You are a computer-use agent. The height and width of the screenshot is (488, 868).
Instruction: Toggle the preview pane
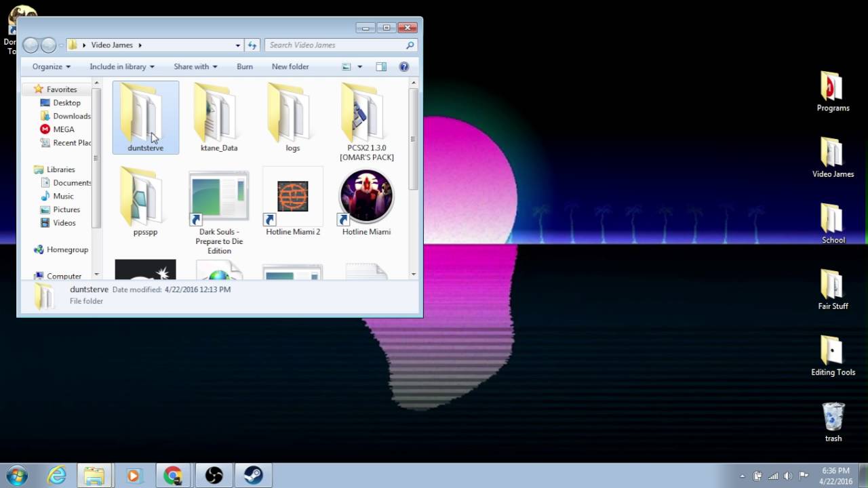pyautogui.click(x=381, y=66)
